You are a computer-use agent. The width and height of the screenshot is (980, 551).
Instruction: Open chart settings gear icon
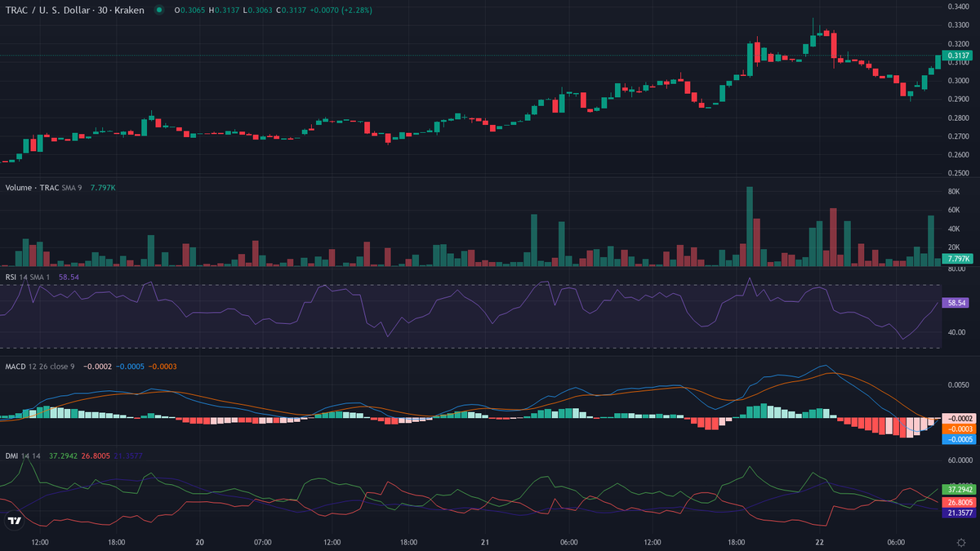[960, 542]
